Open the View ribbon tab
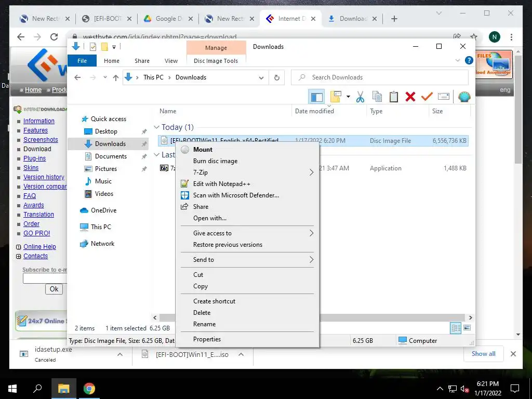532x399 pixels. (171, 61)
